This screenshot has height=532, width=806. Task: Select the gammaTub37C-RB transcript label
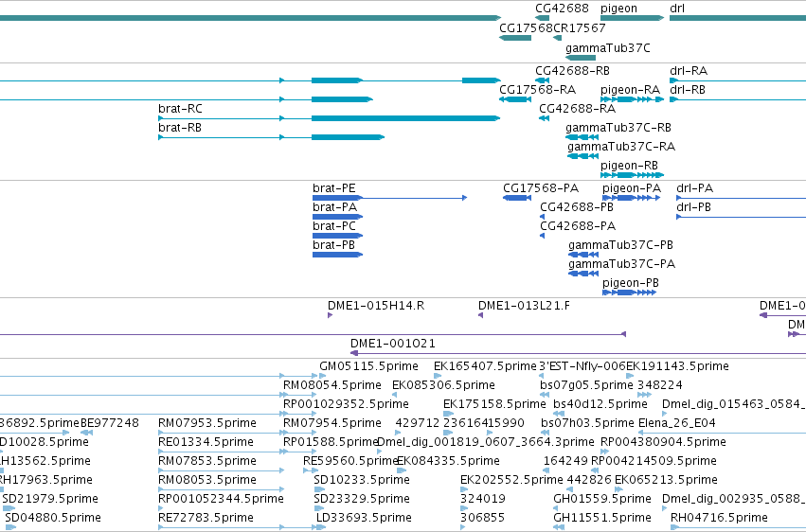click(618, 128)
